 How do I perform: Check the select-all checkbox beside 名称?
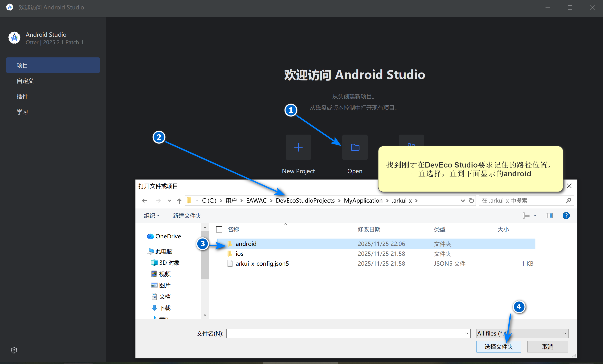tap(219, 229)
